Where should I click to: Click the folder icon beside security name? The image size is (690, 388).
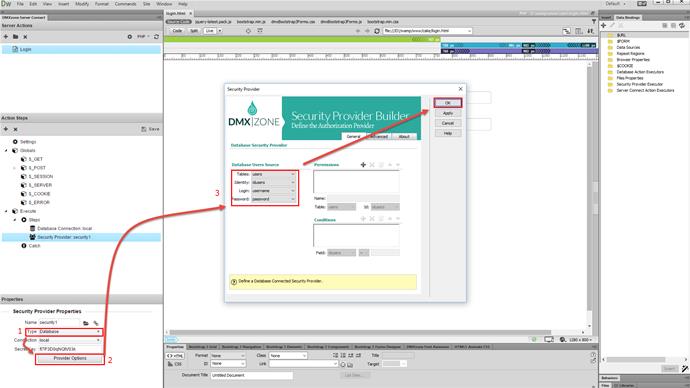pyautogui.click(x=86, y=323)
